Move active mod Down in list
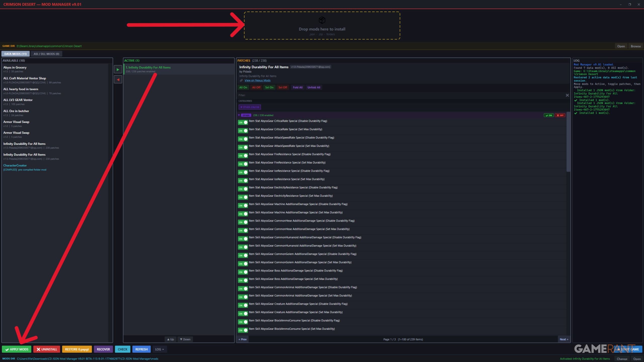 (x=185, y=339)
